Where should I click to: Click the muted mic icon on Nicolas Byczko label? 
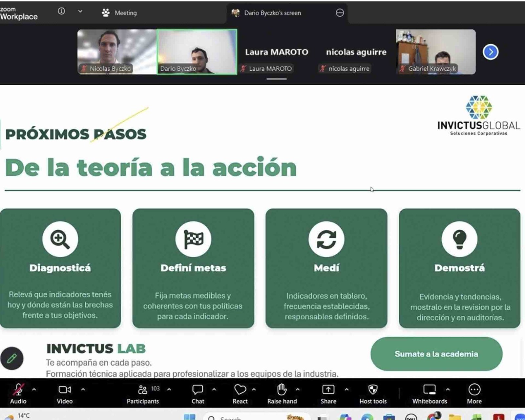pyautogui.click(x=84, y=69)
